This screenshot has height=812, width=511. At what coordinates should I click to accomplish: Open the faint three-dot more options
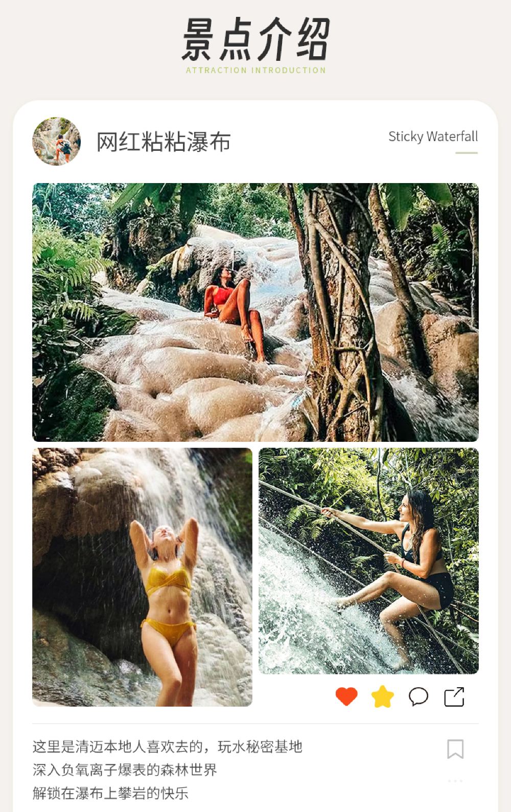(455, 781)
